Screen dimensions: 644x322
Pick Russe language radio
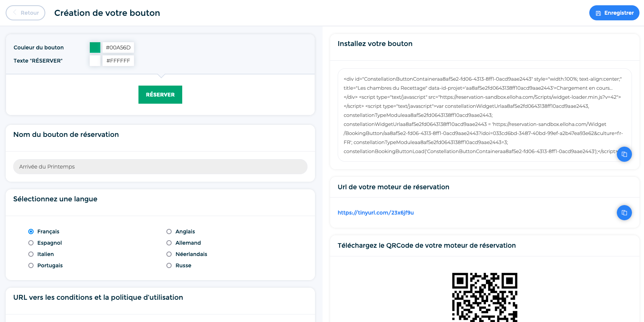point(169,265)
